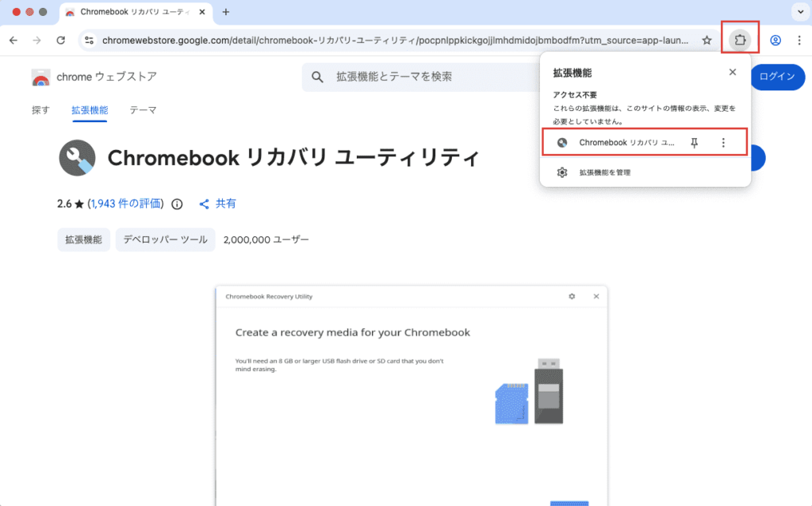The image size is (812, 506).
Task: Select Chromebook リカバリ ユ... in extensions popup
Action: pos(626,143)
